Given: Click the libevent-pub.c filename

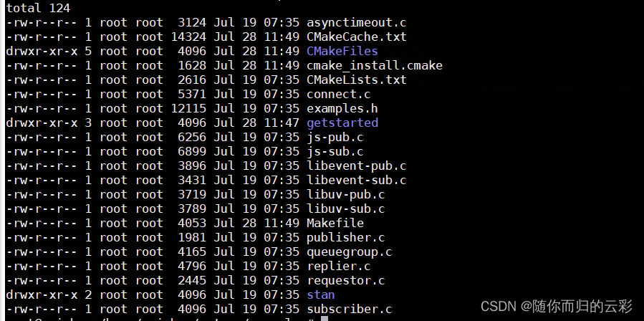Looking at the screenshot, I should pyautogui.click(x=356, y=166).
